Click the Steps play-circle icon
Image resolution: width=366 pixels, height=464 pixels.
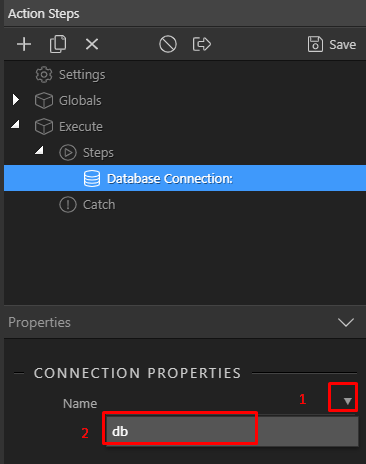[x=68, y=153]
